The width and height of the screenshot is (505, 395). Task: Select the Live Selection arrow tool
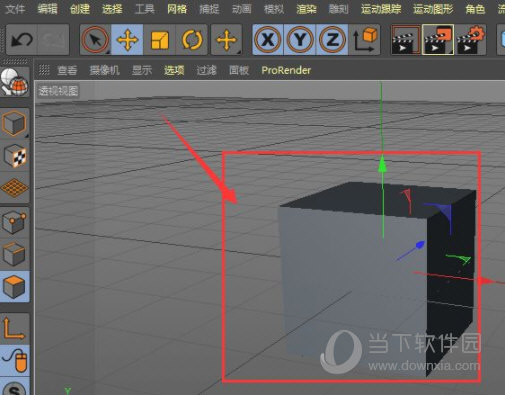(96, 40)
